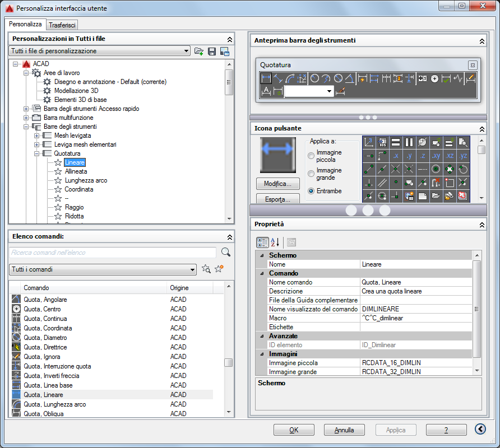Pick the Radius dimension circle icon
Image resolution: width=500 pixels, height=448 pixels.
point(314,78)
